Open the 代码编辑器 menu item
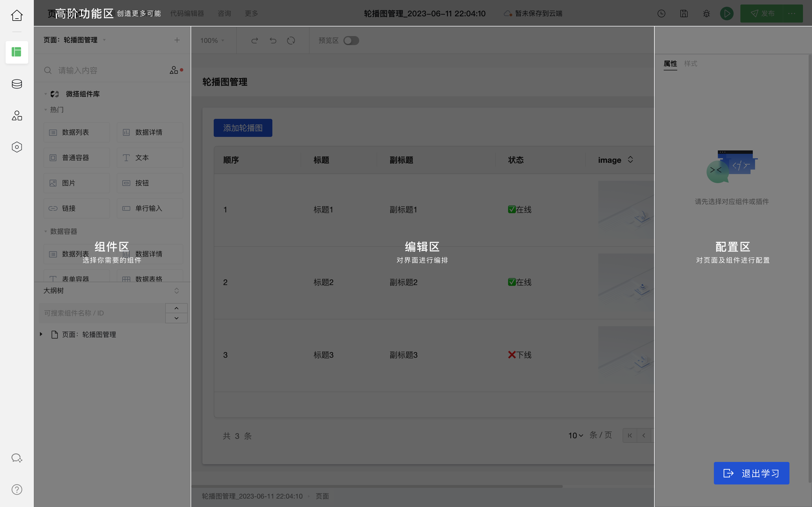The width and height of the screenshot is (812, 507). 187,14
